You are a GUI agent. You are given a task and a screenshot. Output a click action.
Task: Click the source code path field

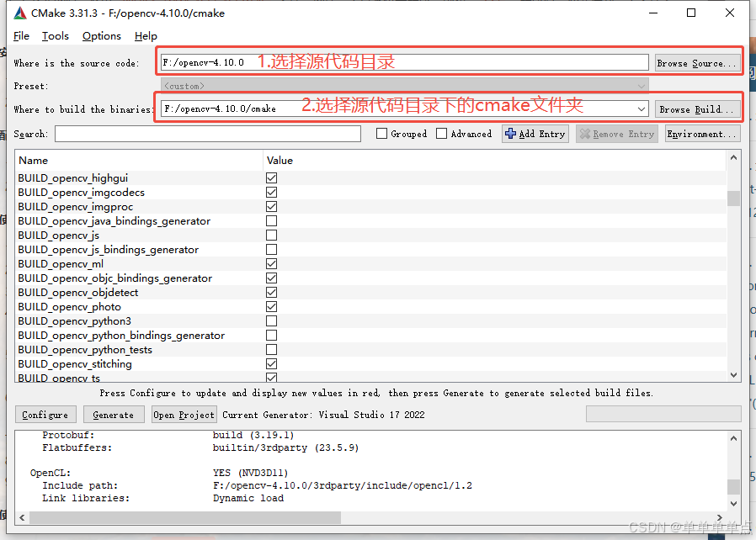coord(404,62)
